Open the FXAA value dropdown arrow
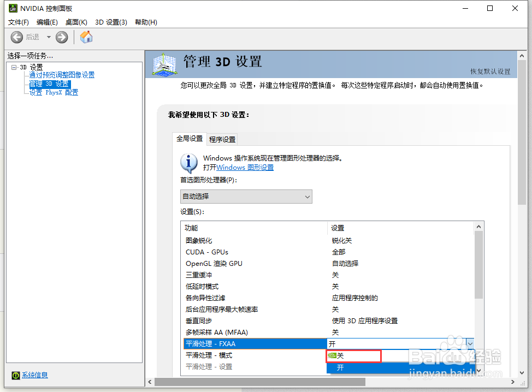The width and height of the screenshot is (532, 392). point(470,344)
